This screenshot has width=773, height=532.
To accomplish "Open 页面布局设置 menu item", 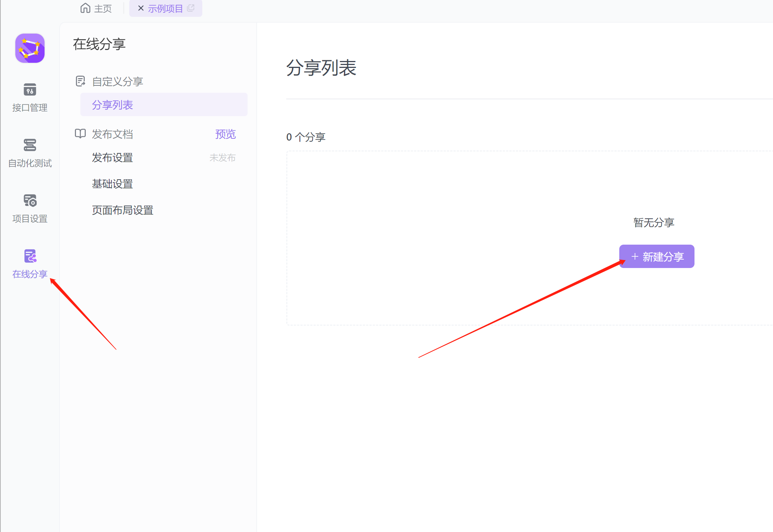I will click(x=123, y=210).
